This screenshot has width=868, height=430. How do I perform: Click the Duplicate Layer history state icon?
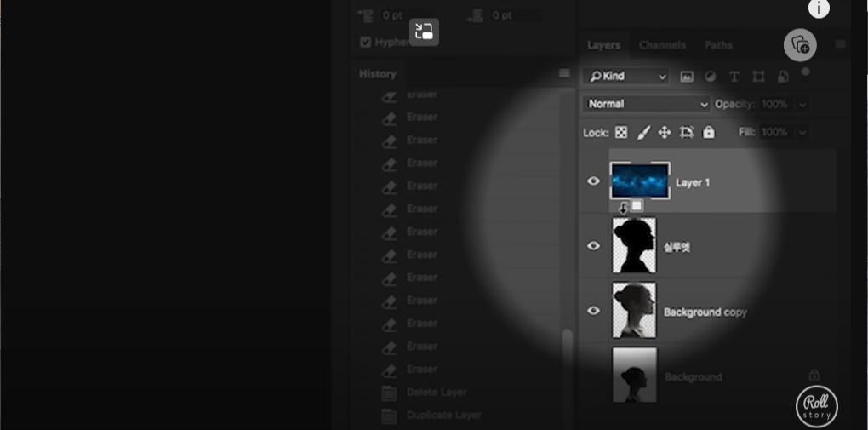[389, 416]
